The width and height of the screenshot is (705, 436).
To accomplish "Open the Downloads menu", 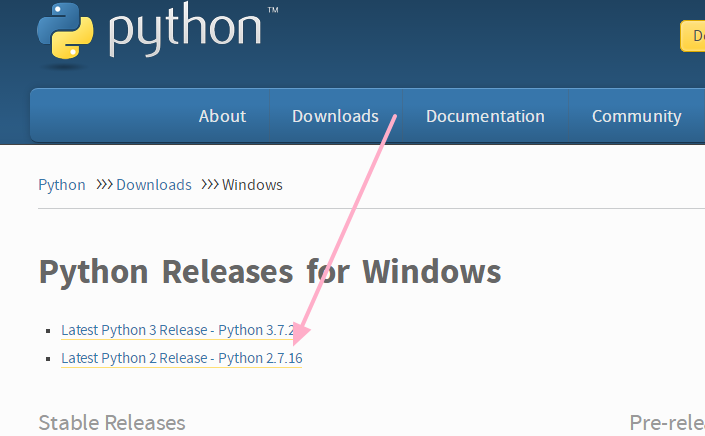I will 335,116.
